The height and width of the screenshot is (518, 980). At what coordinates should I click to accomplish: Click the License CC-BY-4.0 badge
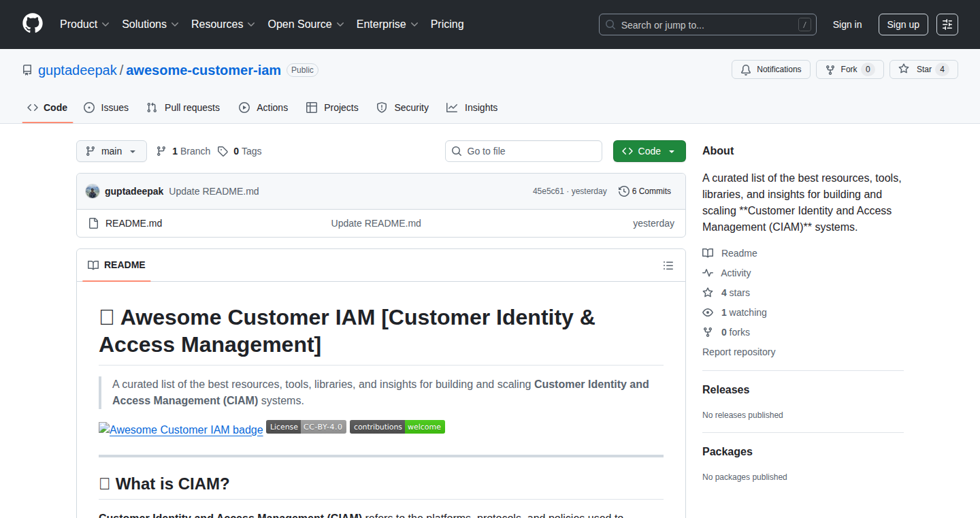coord(306,427)
